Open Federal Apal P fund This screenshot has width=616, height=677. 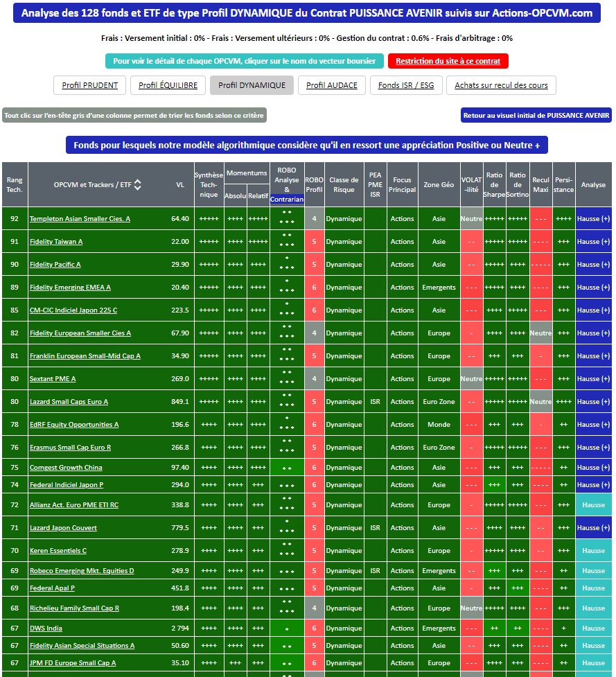coord(52,588)
